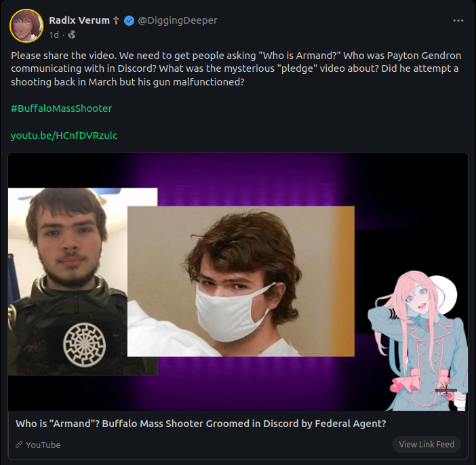The image size is (476, 465).
Task: Open the Who is "Armand"? video title
Action: pyautogui.click(x=201, y=424)
